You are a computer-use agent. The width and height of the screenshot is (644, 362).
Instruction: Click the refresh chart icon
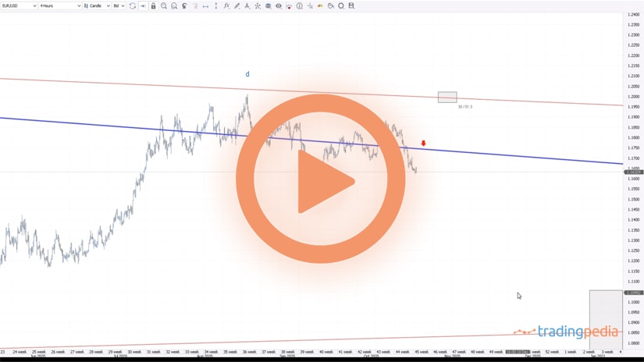(132, 5)
